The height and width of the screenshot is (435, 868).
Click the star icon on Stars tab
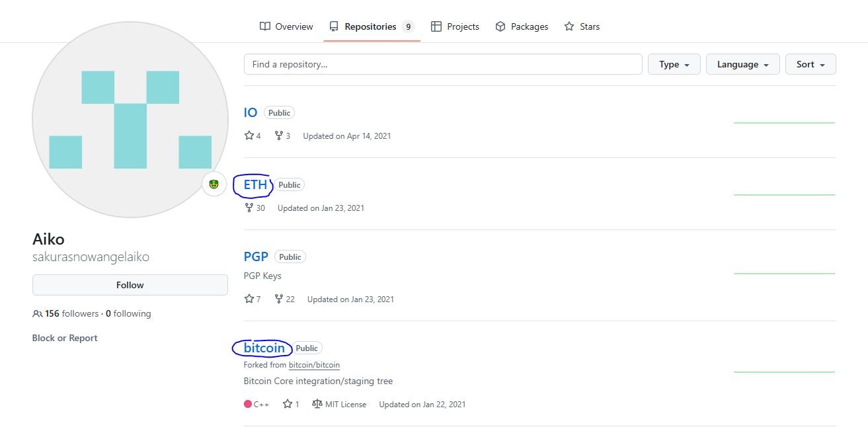[569, 26]
